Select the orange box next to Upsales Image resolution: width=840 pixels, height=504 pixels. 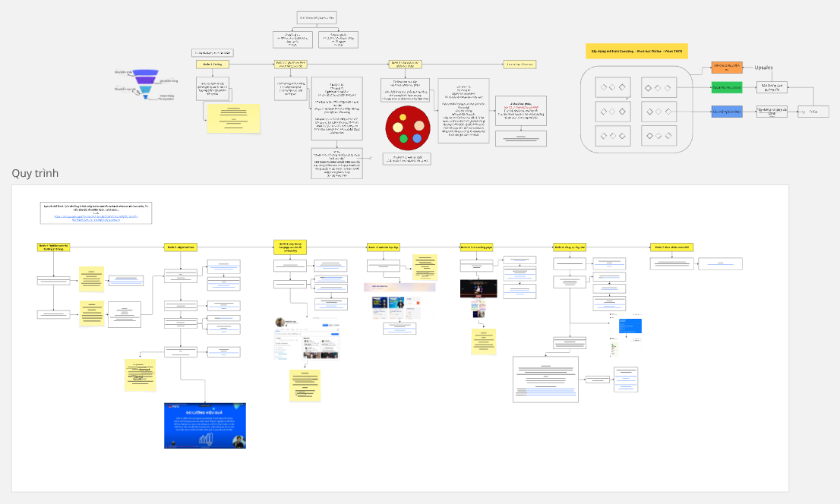coord(726,68)
